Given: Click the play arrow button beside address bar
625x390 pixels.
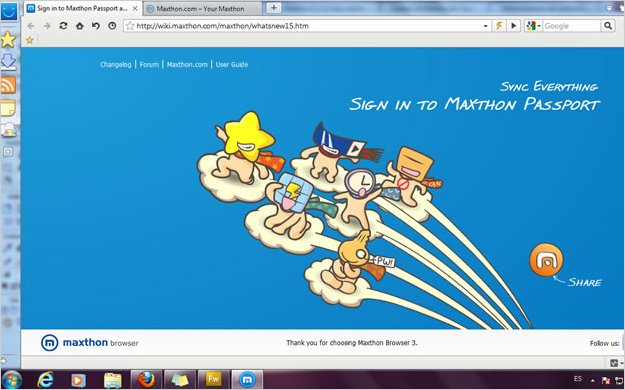Looking at the screenshot, I should click(513, 26).
